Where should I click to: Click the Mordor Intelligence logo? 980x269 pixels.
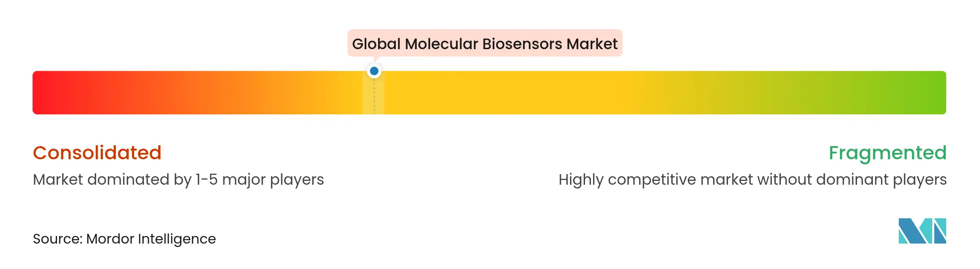(922, 231)
